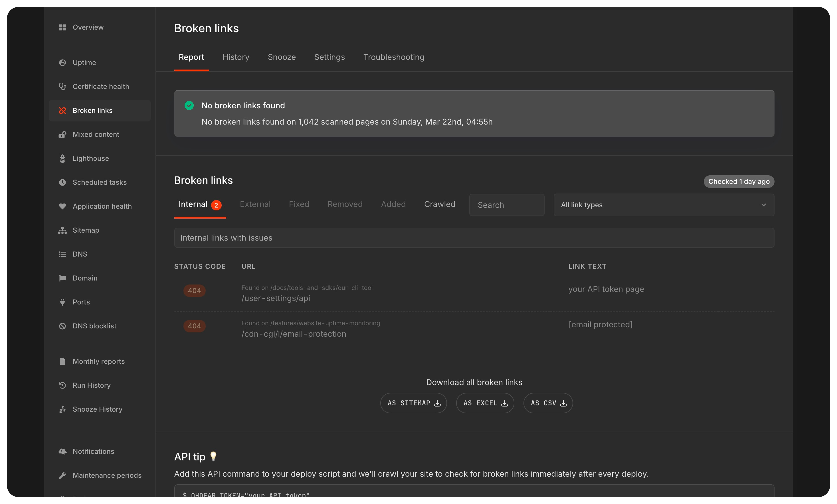Viewport: 837px width, 504px height.
Task: Export broken links as Excel
Action: coord(485,403)
